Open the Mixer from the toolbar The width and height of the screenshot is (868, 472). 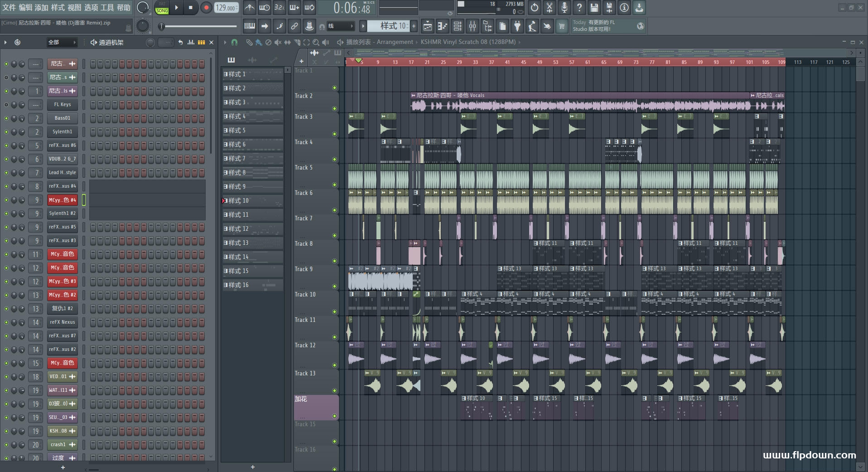click(x=473, y=26)
